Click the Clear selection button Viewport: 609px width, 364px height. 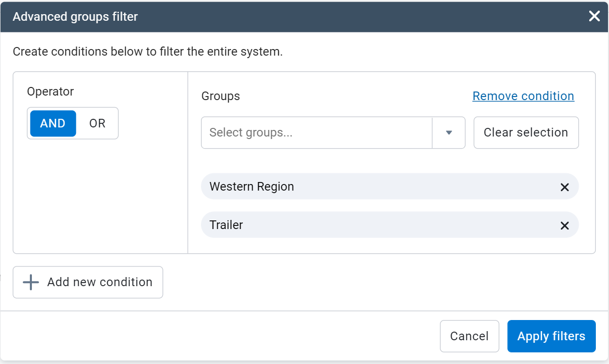point(525,132)
